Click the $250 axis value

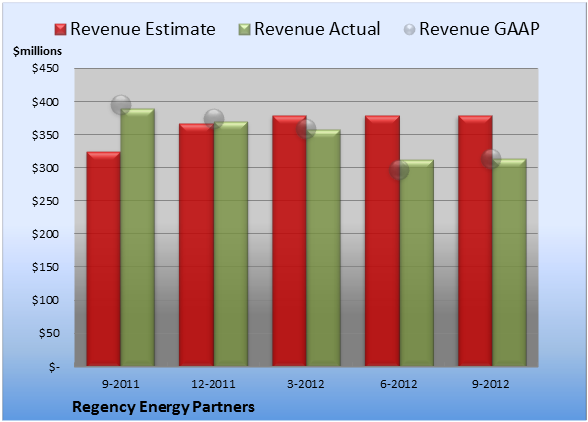point(45,201)
